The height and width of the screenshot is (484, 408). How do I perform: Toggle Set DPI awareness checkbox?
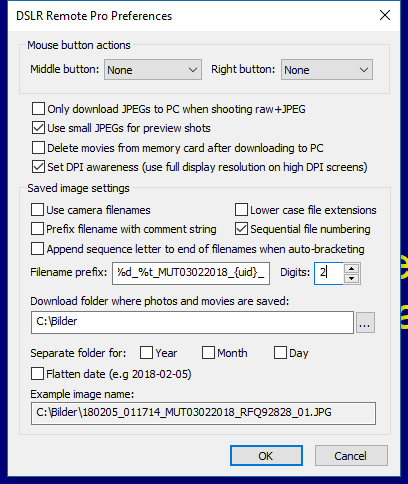pyautogui.click(x=38, y=167)
